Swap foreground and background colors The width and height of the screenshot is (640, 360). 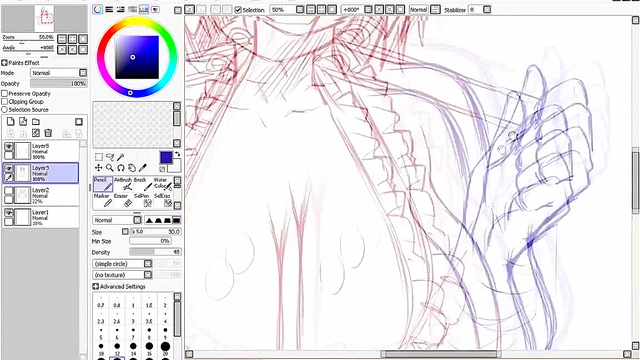coord(178,154)
